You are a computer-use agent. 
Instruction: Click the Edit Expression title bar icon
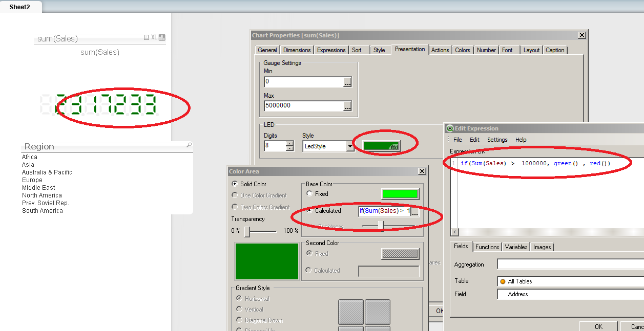pos(449,128)
